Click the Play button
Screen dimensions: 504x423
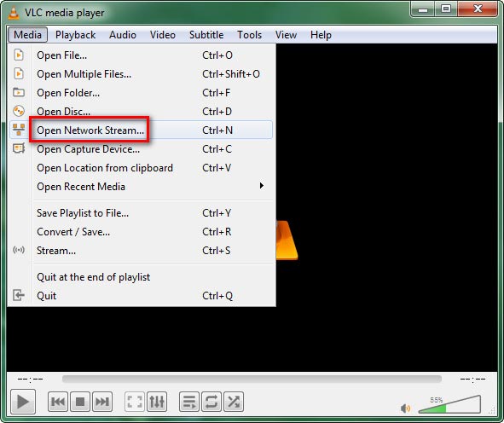[x=23, y=402]
